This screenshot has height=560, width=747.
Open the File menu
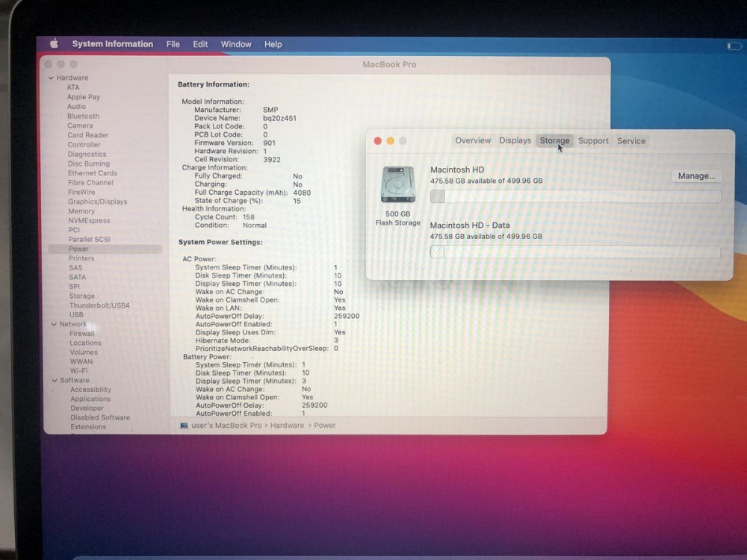tap(173, 44)
